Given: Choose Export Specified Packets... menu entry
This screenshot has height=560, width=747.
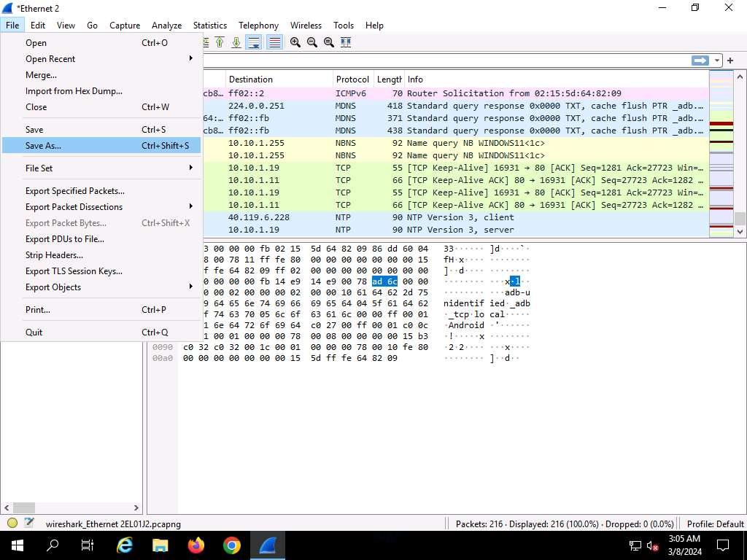Looking at the screenshot, I should click(75, 191).
